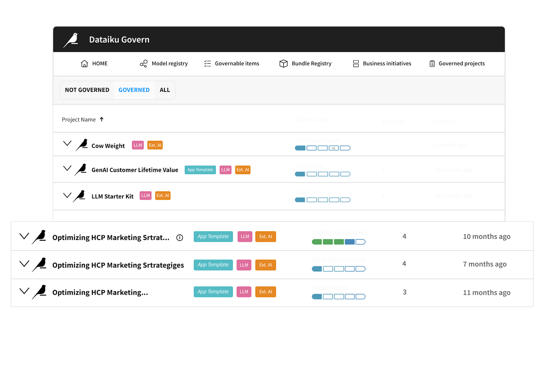
Task: Click the Ext. AI tag on Cow Weight
Action: click(155, 145)
